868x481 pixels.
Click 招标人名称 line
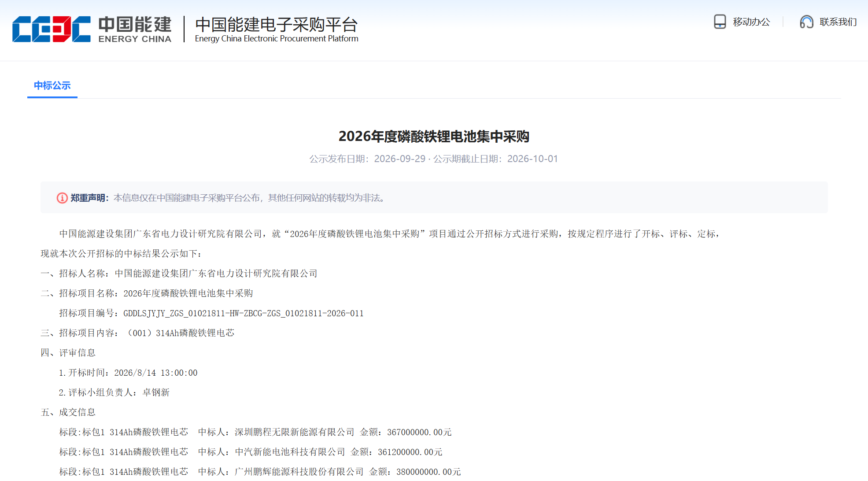(x=179, y=274)
